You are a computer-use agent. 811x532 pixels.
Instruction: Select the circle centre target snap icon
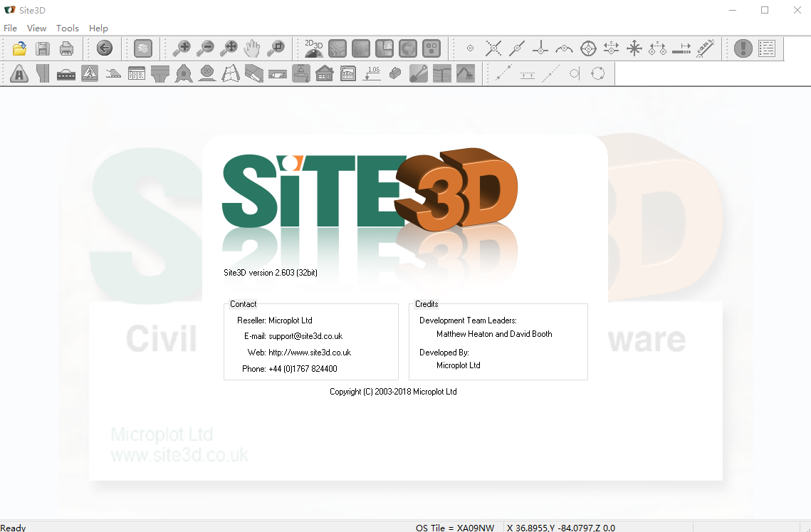pos(588,48)
